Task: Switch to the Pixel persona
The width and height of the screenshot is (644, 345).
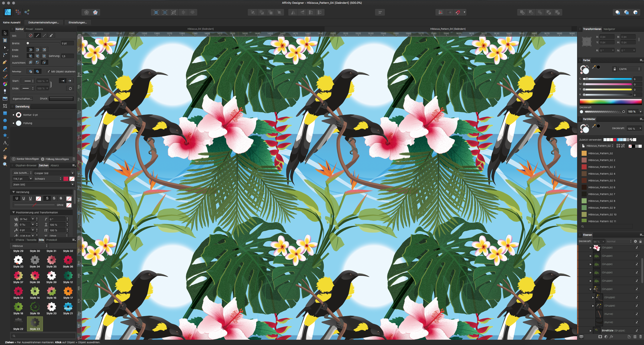Action: point(18,12)
